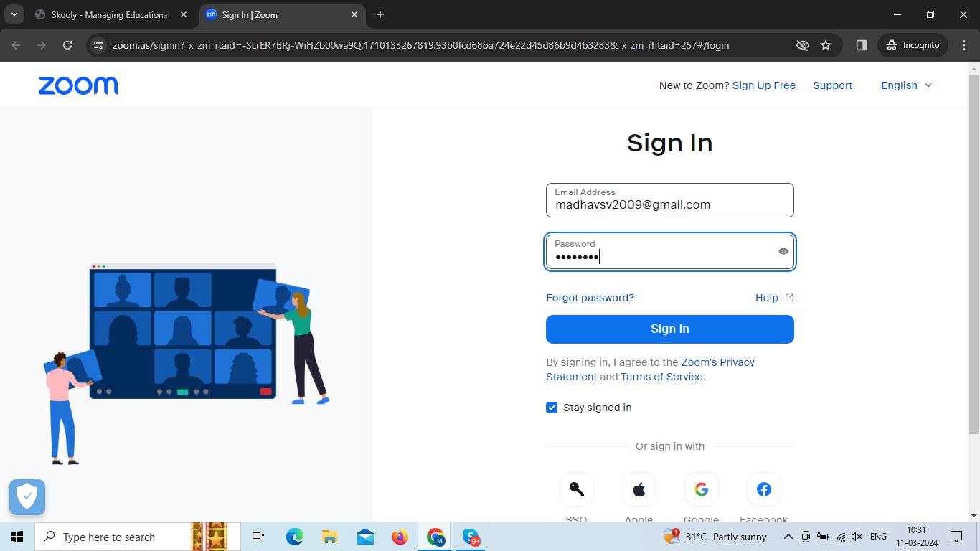Open the Forgot password link
980x551 pixels.
coord(590,298)
